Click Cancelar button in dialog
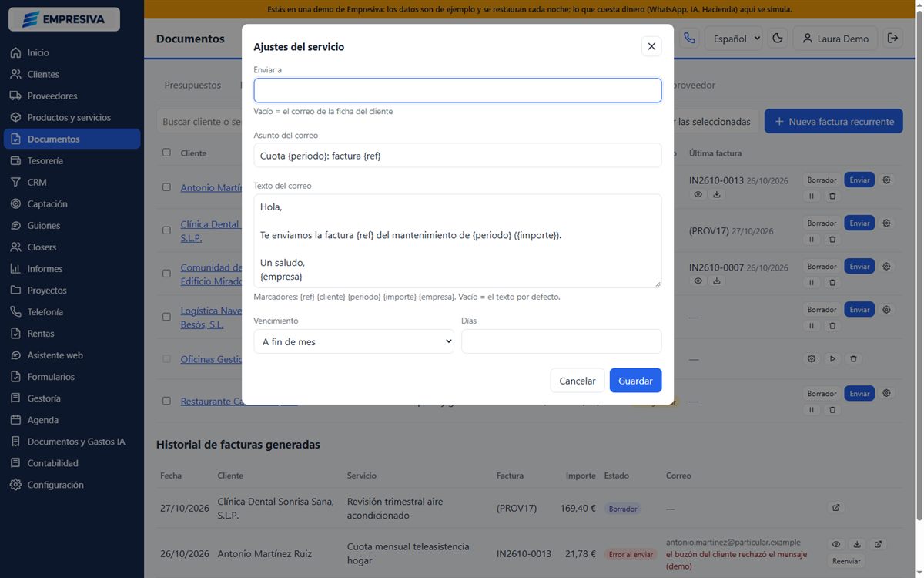Image resolution: width=924 pixels, height=578 pixels. [577, 381]
